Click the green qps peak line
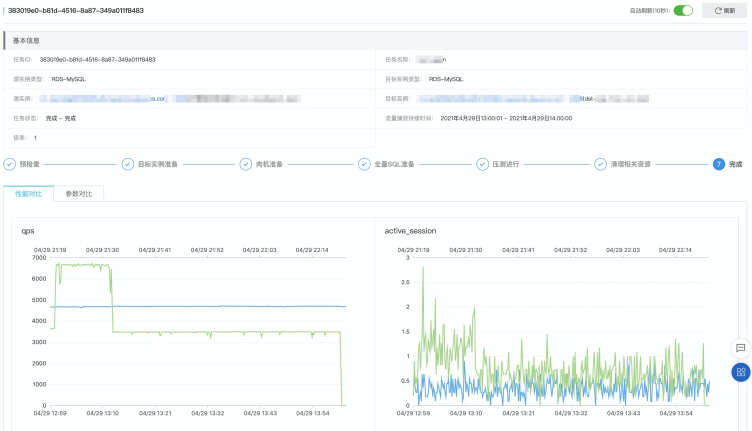752x431 pixels. coord(82,265)
